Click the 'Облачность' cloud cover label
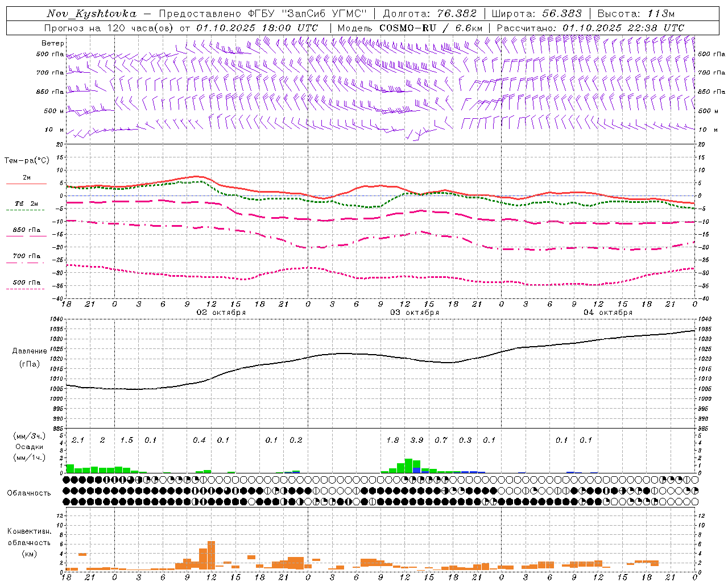The image size is (728, 582). [x=29, y=493]
